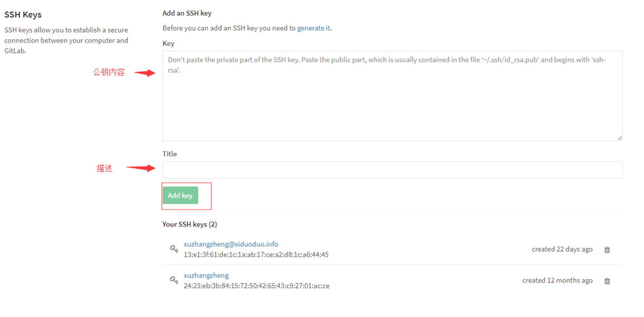Viewport: 644px width, 317px height.
Task: Click key icon beside xuzhangzheng@xiduoduo.info
Action: 174,249
